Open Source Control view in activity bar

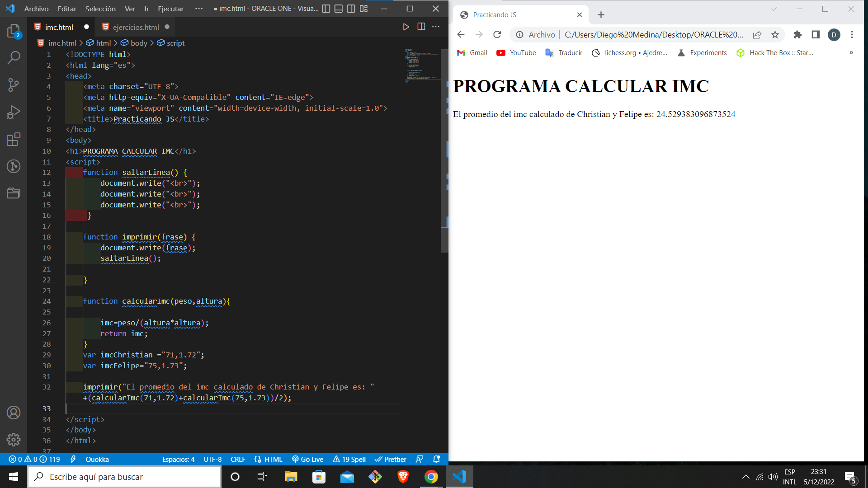pos(14,85)
